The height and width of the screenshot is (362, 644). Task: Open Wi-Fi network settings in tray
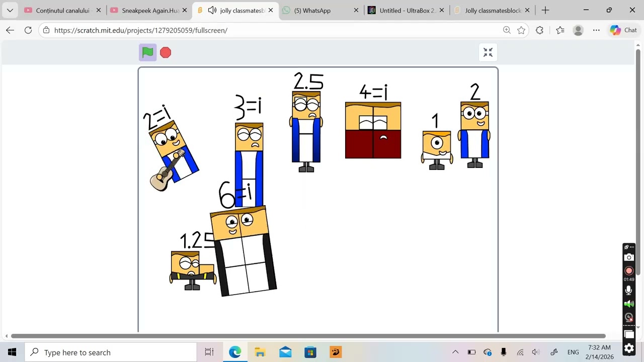(520, 352)
